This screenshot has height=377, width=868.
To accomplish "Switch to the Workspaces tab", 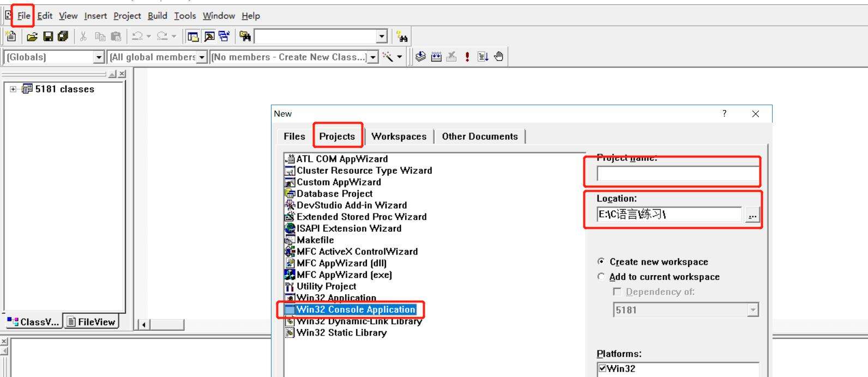I will click(x=399, y=136).
